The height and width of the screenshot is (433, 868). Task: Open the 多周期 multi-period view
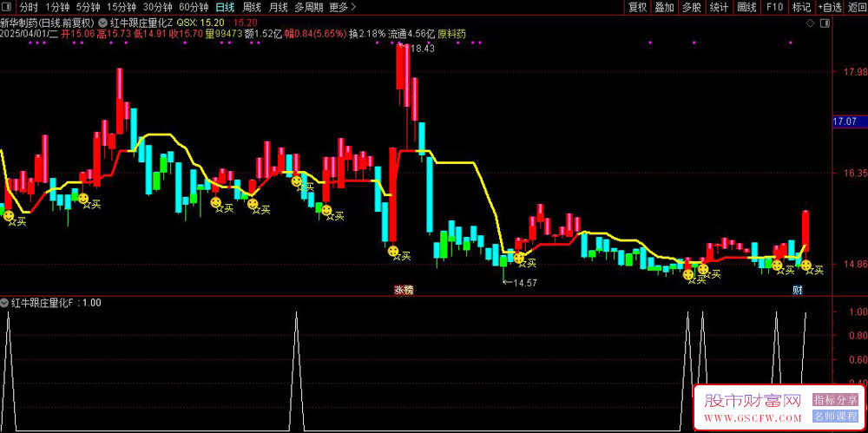click(x=308, y=7)
